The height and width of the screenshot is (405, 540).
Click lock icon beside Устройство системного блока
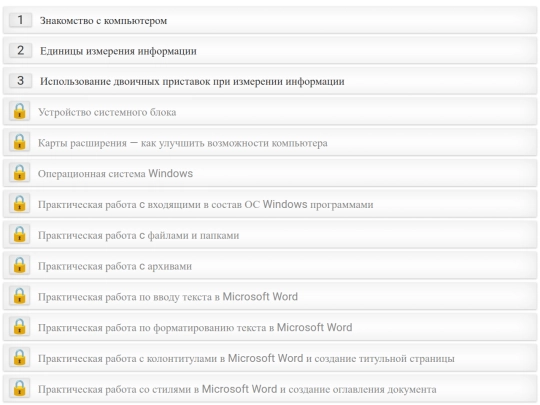[x=20, y=111]
